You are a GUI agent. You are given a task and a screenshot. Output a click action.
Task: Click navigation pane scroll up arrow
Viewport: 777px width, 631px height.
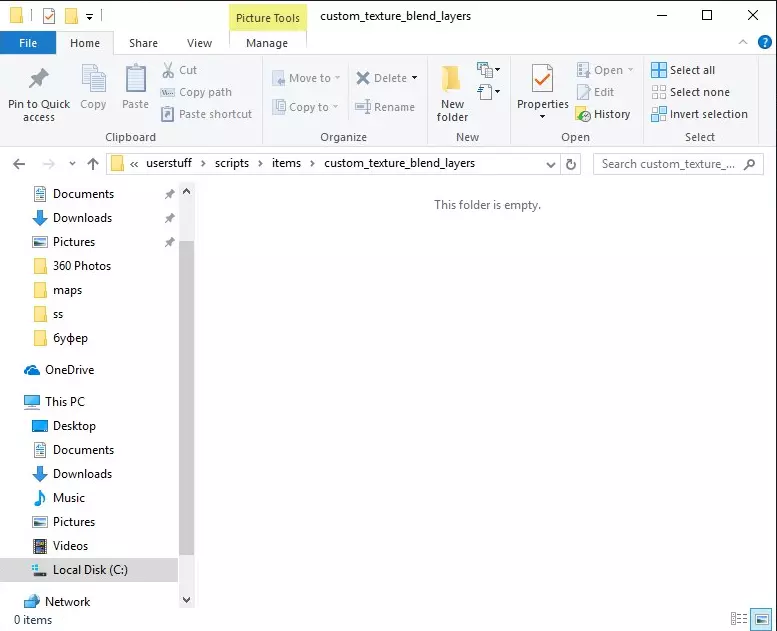click(186, 191)
